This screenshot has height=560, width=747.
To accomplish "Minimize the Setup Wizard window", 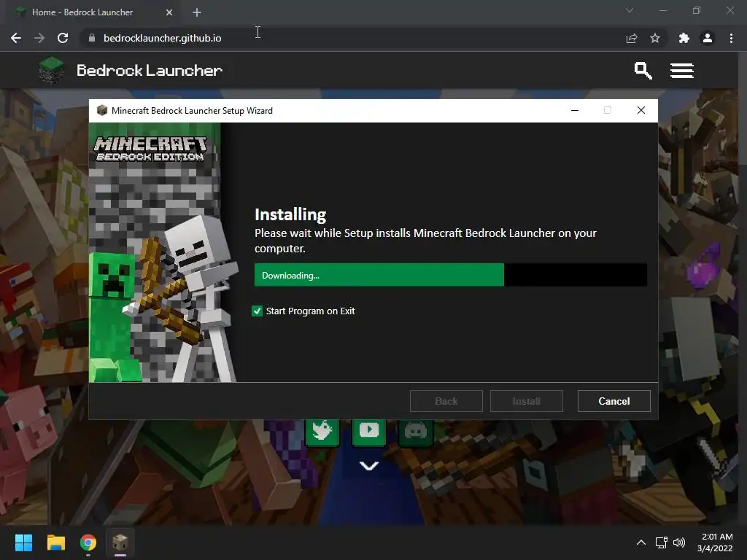I will 575,111.
